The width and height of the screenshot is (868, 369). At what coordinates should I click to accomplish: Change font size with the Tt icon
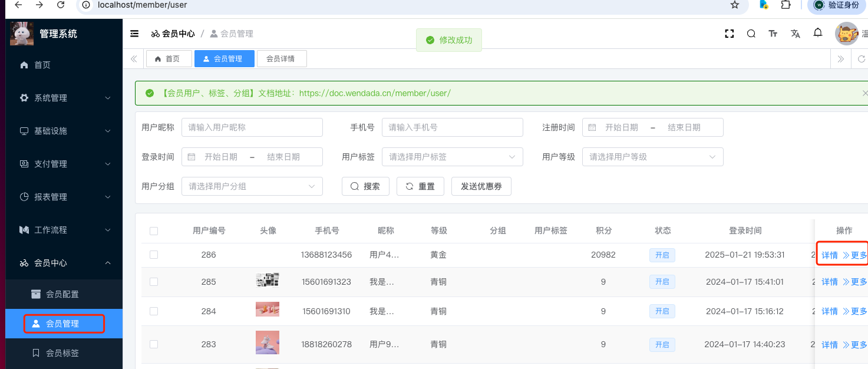click(x=773, y=34)
